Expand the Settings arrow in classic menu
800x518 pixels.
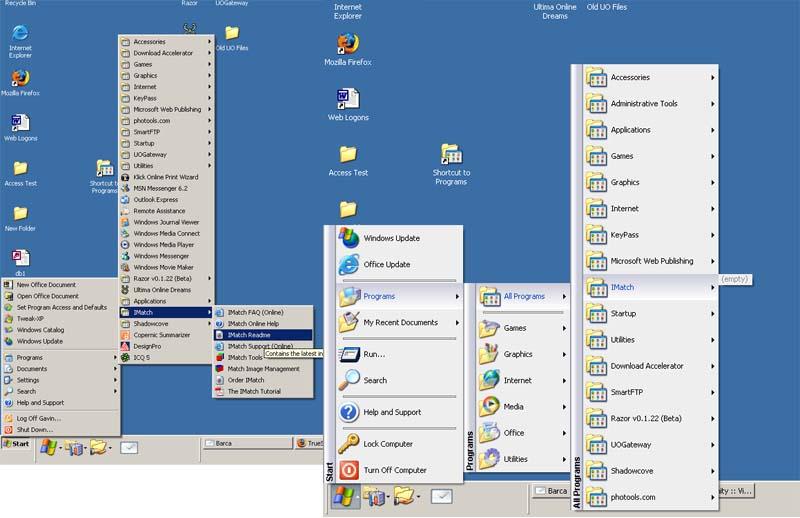pyautogui.click(x=115, y=380)
